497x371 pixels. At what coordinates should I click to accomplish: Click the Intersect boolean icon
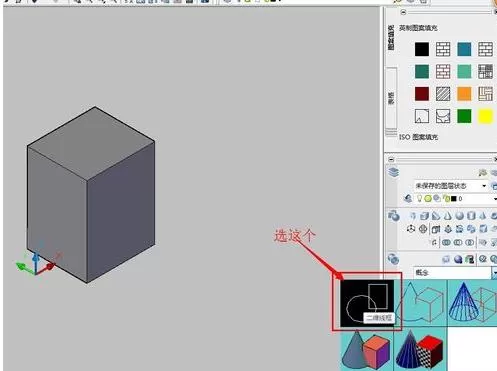(470, 242)
